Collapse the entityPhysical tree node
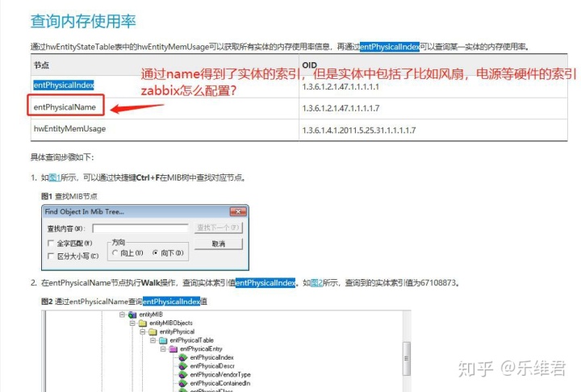This screenshot has height=392, width=581. (x=143, y=332)
